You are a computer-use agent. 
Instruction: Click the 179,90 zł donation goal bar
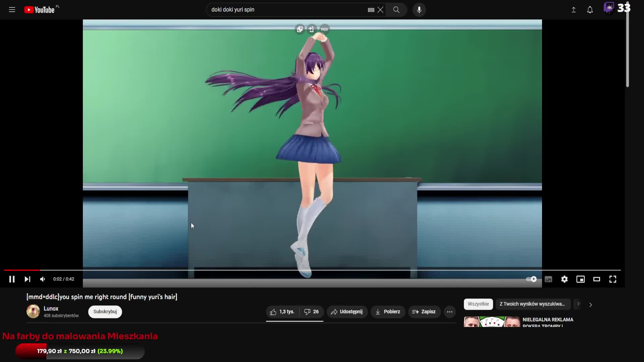(x=80, y=351)
